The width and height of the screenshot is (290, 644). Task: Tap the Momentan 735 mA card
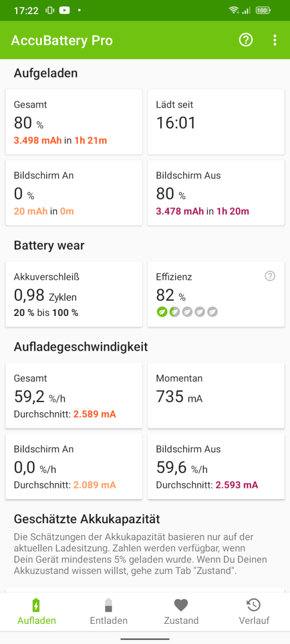[216, 396]
